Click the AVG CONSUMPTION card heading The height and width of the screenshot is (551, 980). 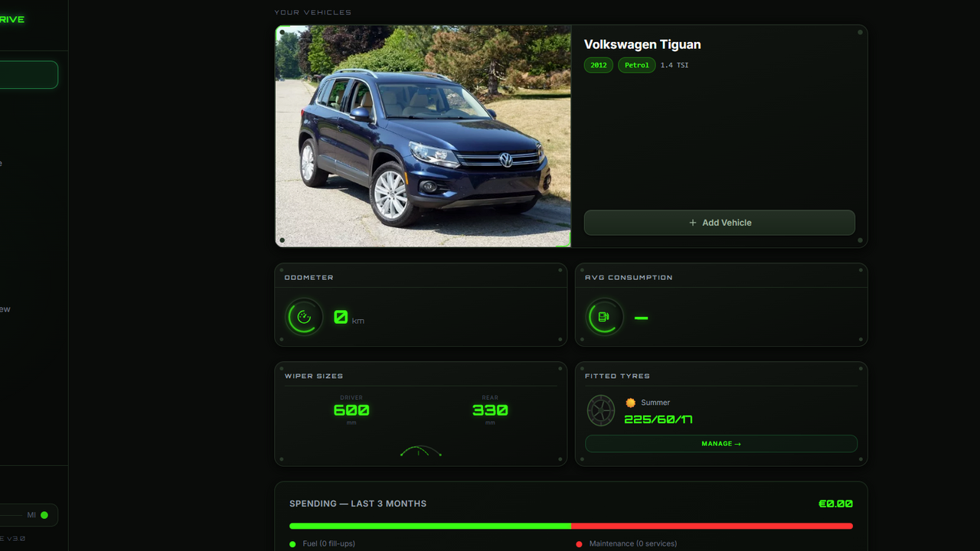tap(629, 278)
